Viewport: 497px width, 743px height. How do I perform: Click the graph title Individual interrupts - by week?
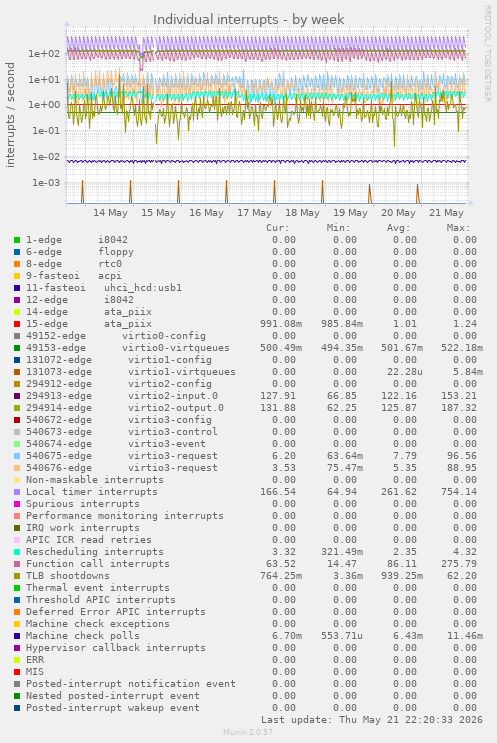248,19
